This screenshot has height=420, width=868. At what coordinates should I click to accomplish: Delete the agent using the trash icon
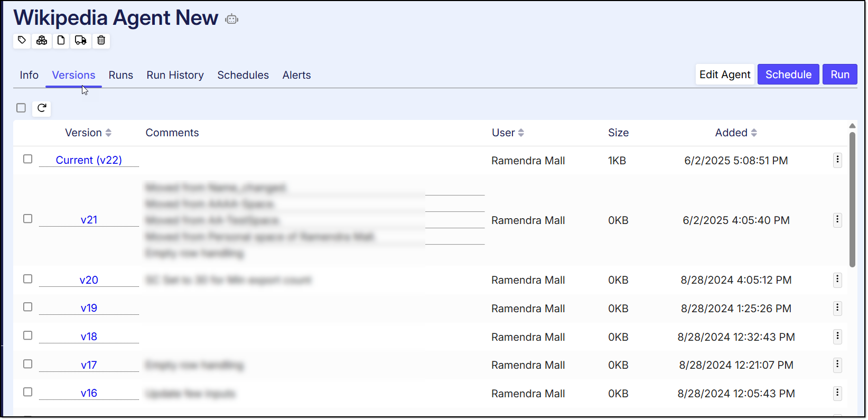point(101,40)
